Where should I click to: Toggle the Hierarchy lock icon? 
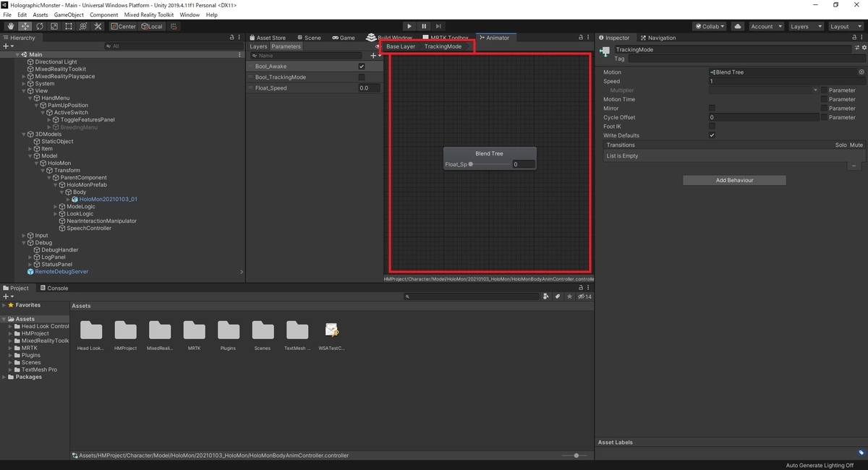(x=231, y=38)
